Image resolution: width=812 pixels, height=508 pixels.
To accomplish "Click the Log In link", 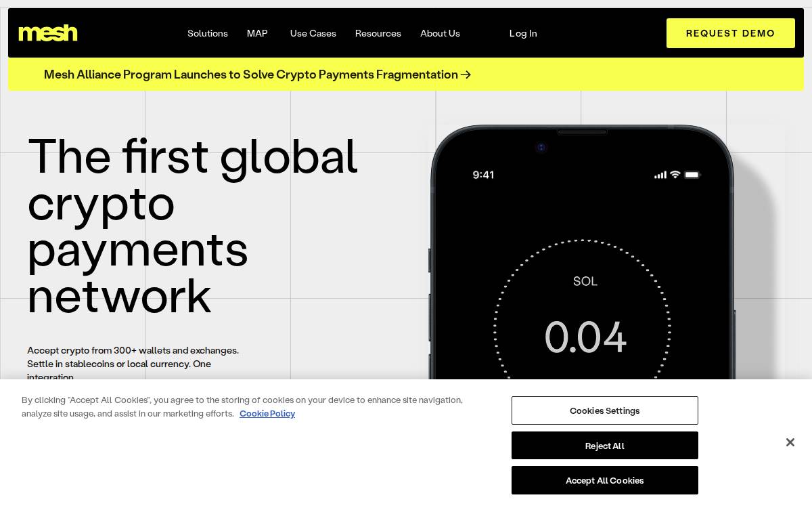I will (x=523, y=33).
